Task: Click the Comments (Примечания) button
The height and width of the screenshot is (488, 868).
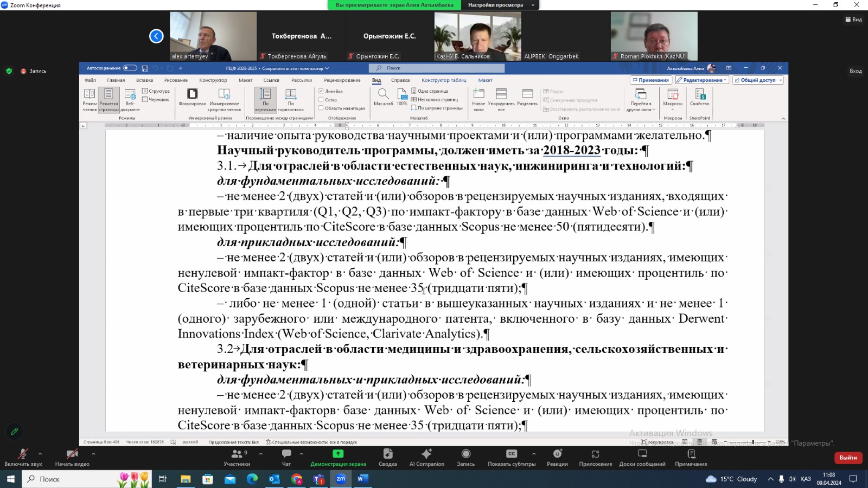Action: (x=650, y=80)
